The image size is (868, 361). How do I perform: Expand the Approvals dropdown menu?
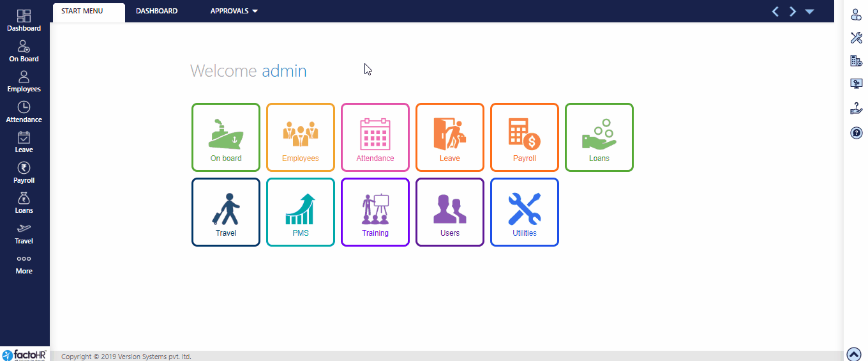[234, 11]
